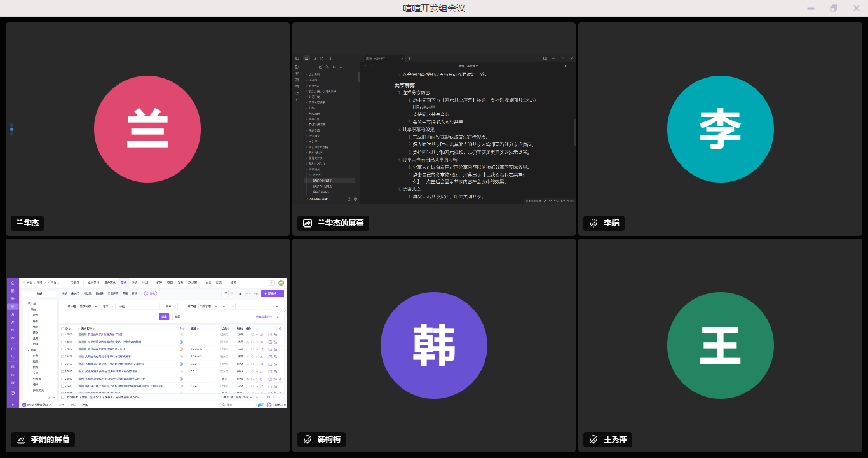Click the bar chart report icon near 提需求
The image size is (868, 458).
coord(240,294)
